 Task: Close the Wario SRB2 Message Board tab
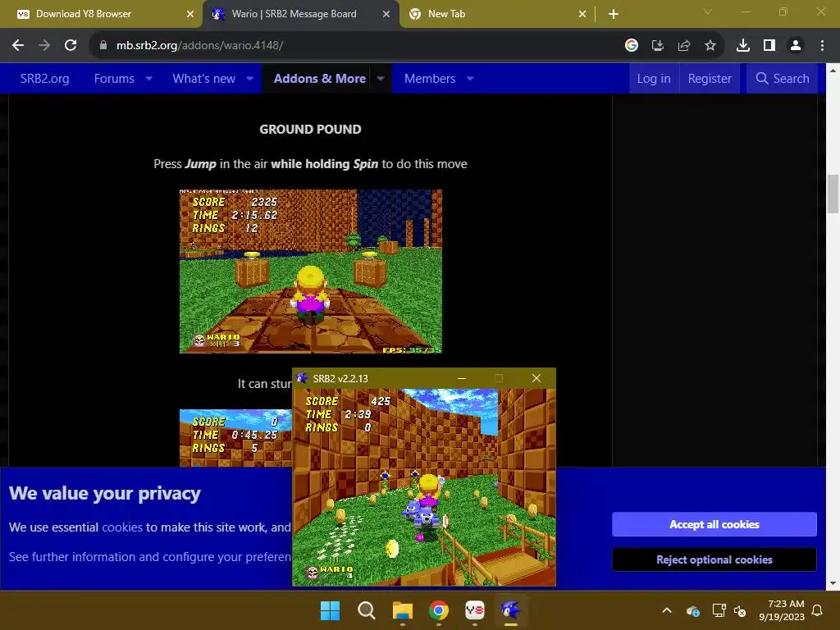click(386, 15)
